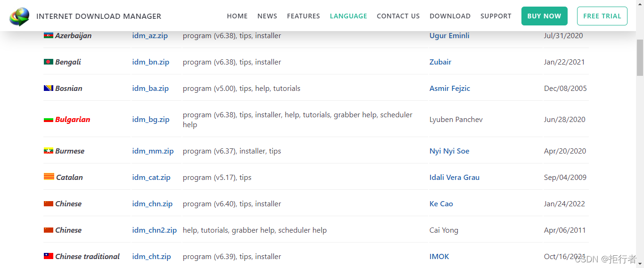The width and height of the screenshot is (644, 268).
Task: Click the Chinese traditional flag icon
Action: pyautogui.click(x=49, y=256)
